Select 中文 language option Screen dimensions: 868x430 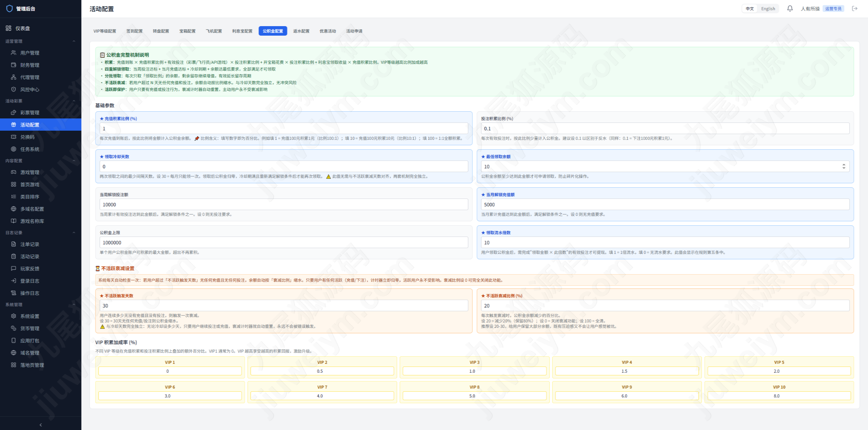point(750,8)
